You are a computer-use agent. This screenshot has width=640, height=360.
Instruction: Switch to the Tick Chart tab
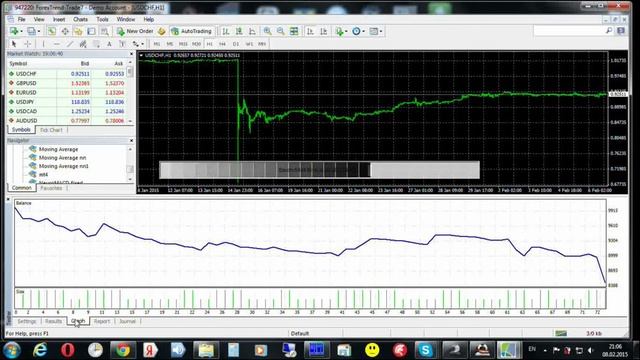point(51,130)
